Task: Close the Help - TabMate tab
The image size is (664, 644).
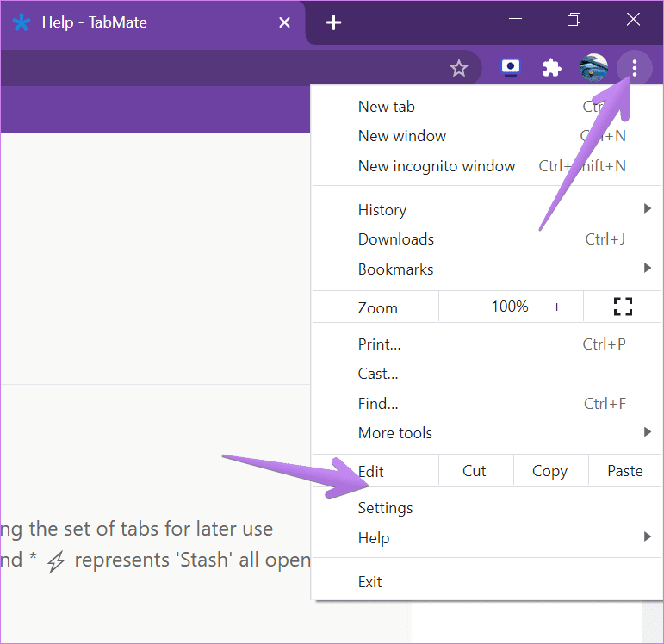Action: pos(284,22)
